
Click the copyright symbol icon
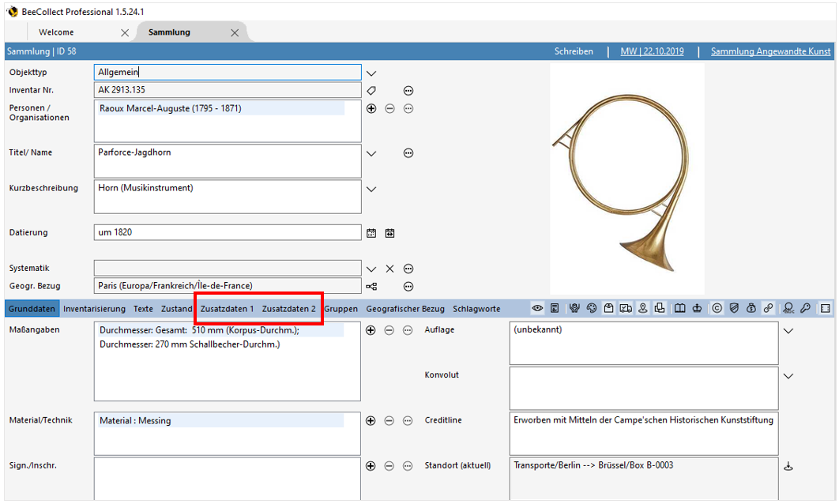(x=717, y=309)
